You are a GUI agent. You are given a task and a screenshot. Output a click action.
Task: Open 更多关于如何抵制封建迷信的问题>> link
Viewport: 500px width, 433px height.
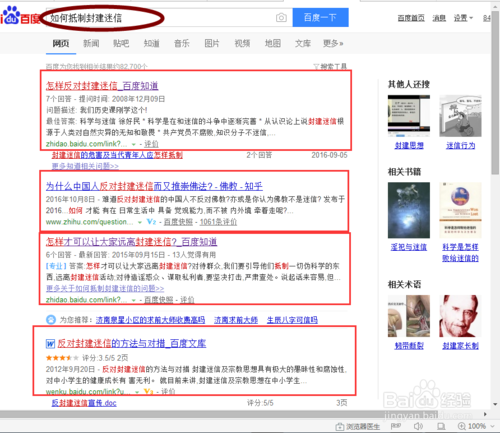(x=105, y=288)
